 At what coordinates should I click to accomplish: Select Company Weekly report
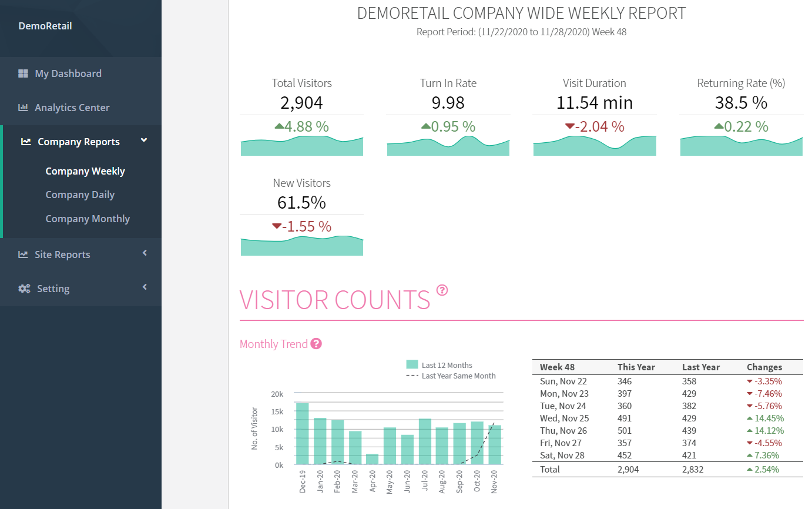coord(85,171)
